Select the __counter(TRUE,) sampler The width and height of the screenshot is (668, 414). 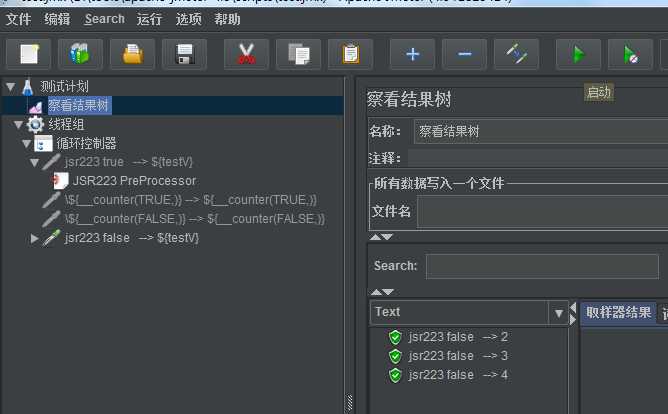pos(190,200)
